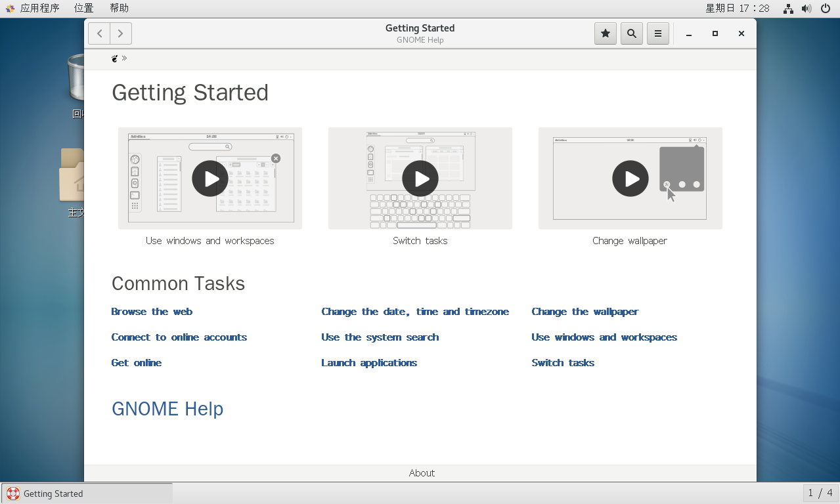
Task: Open the GNOME Help heading link
Action: [x=167, y=409]
